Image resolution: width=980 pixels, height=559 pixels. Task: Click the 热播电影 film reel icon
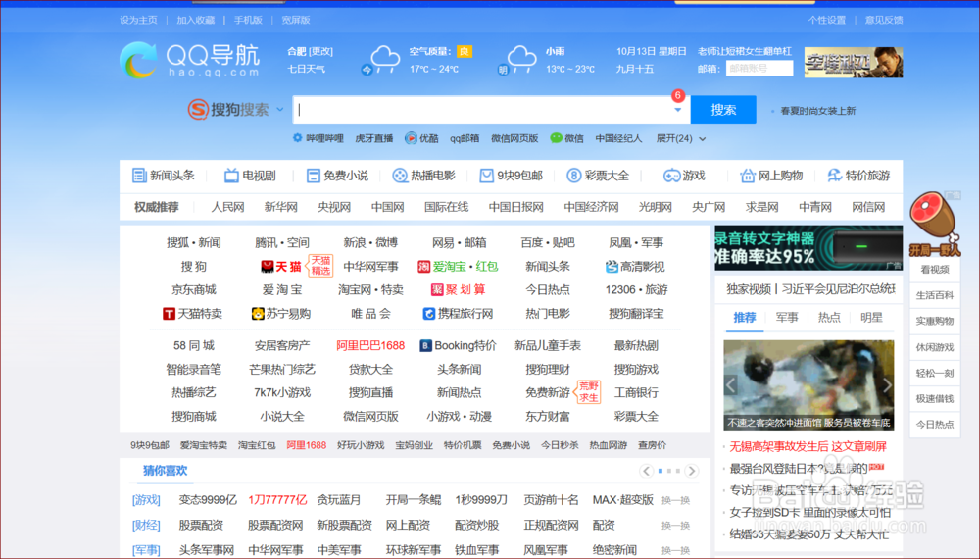point(400,176)
